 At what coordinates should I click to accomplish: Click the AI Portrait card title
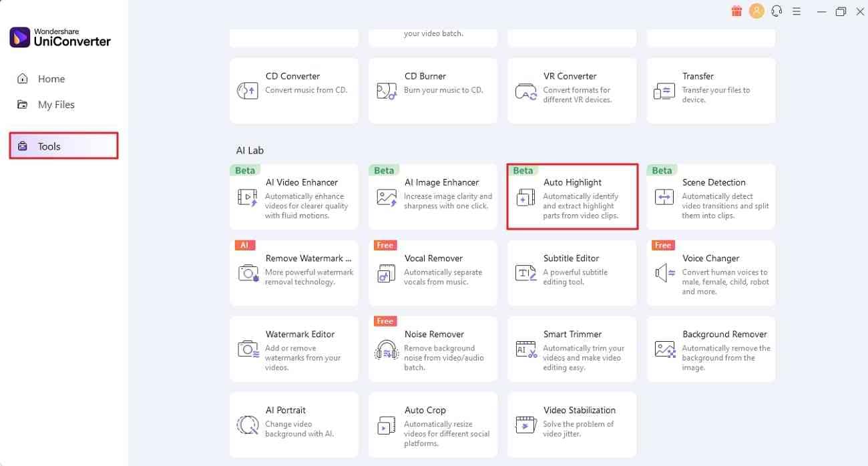(286, 410)
